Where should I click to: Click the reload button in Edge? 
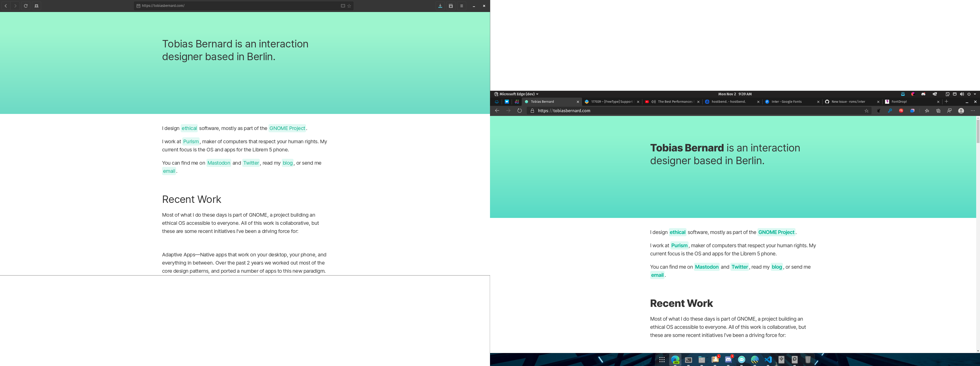[519, 111]
